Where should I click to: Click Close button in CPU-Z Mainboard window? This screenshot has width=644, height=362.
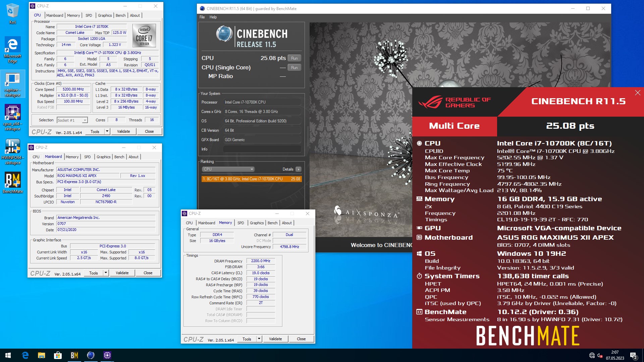[148, 273]
